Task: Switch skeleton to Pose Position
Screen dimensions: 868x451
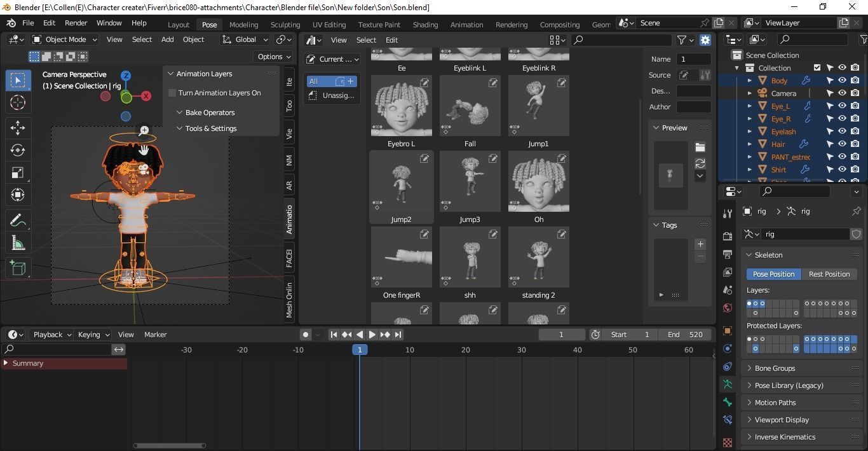Action: [x=773, y=274]
